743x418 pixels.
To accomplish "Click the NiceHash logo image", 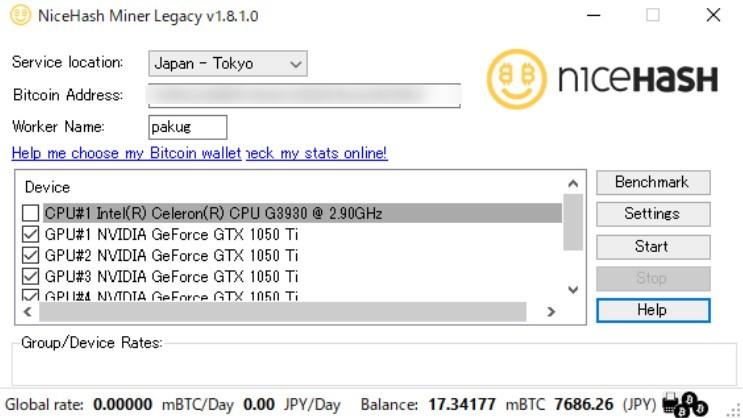I will [602, 79].
